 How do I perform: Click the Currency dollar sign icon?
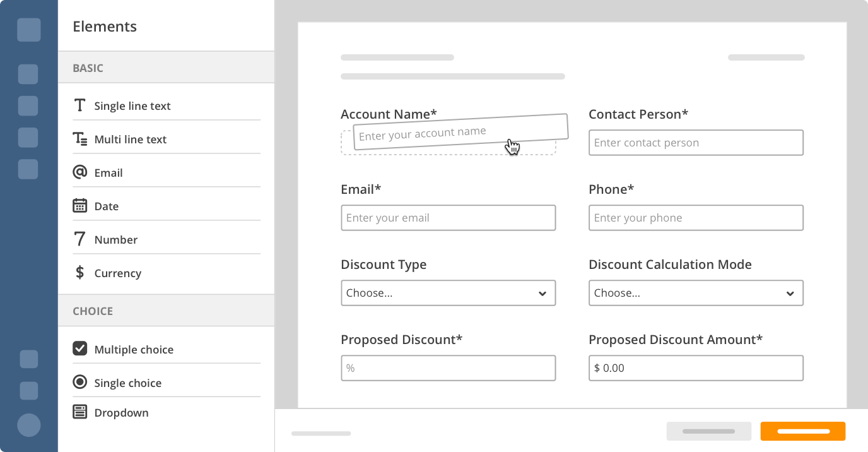coord(79,273)
